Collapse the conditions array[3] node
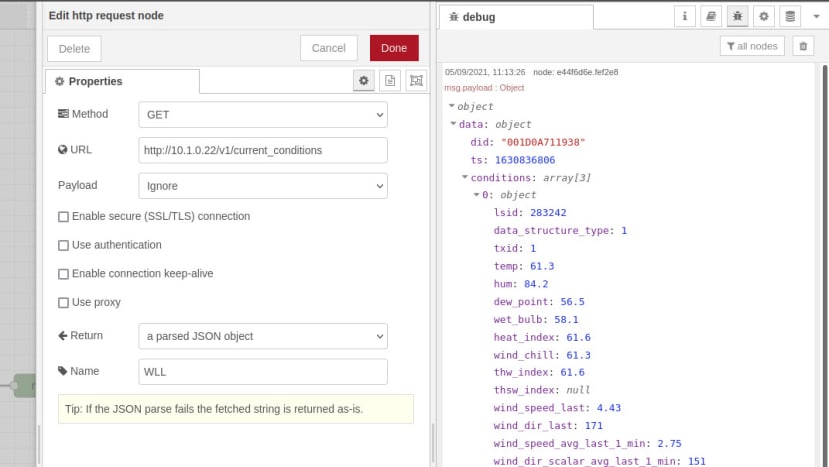The width and height of the screenshot is (829, 467). point(465,177)
